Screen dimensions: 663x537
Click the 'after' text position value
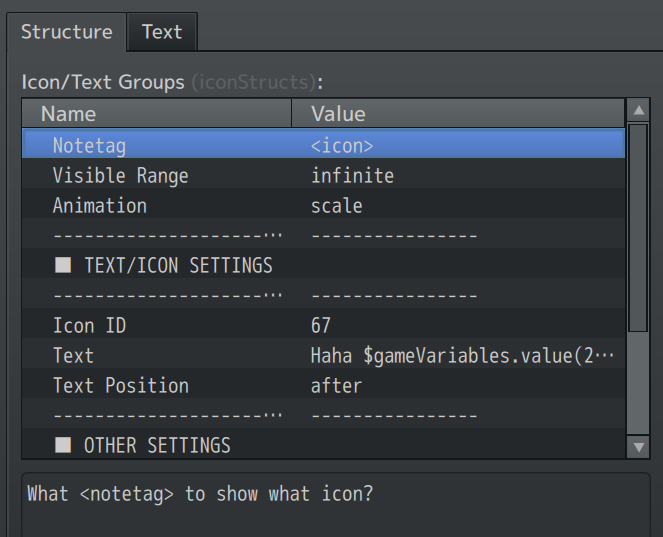(x=336, y=386)
